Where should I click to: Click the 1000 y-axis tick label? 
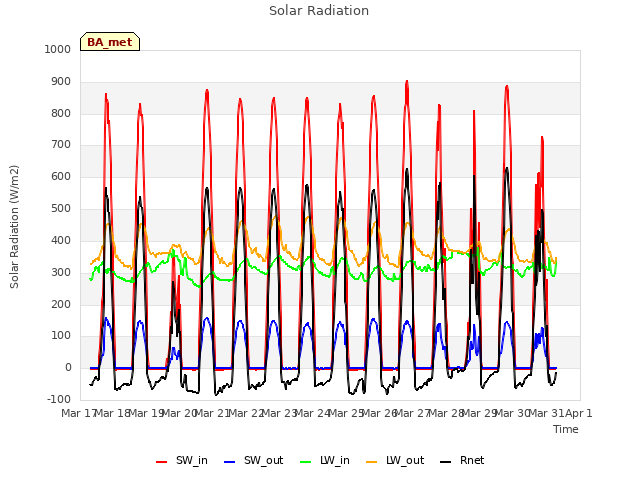[x=58, y=49]
